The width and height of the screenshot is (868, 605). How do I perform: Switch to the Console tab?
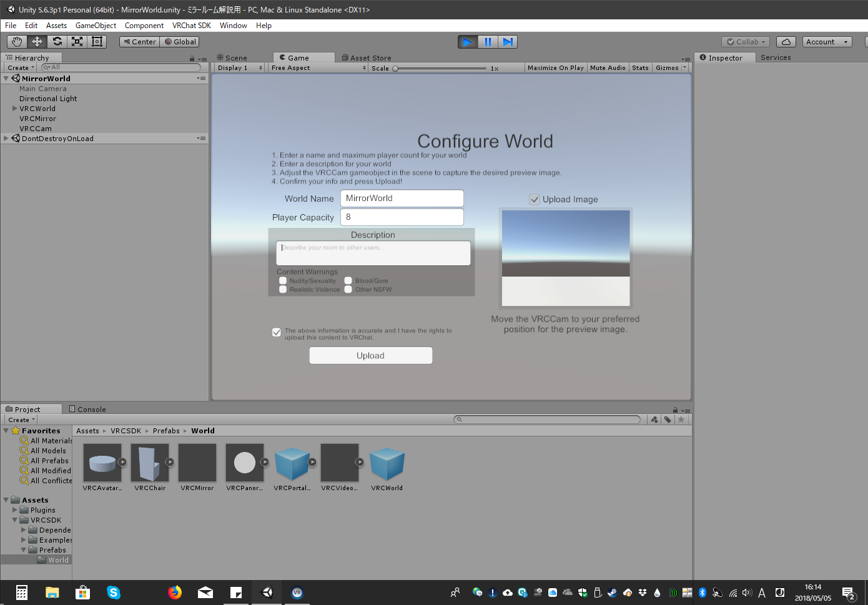[87, 410]
